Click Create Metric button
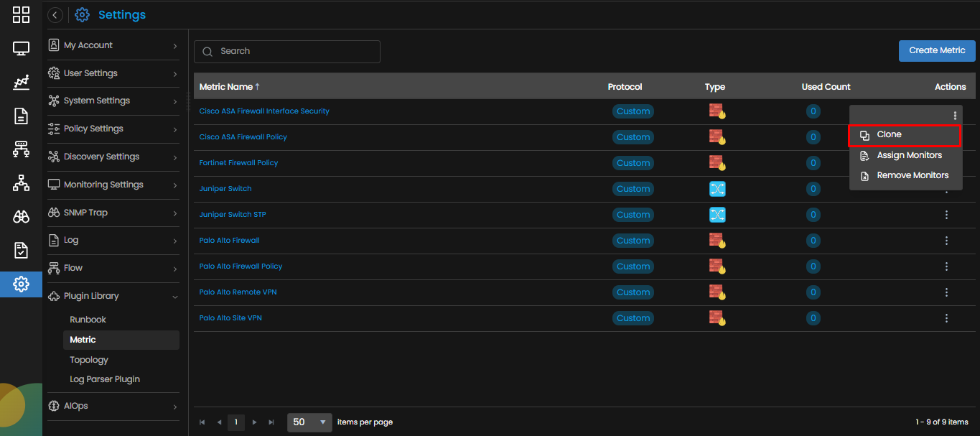This screenshot has width=980, height=436. point(937,50)
